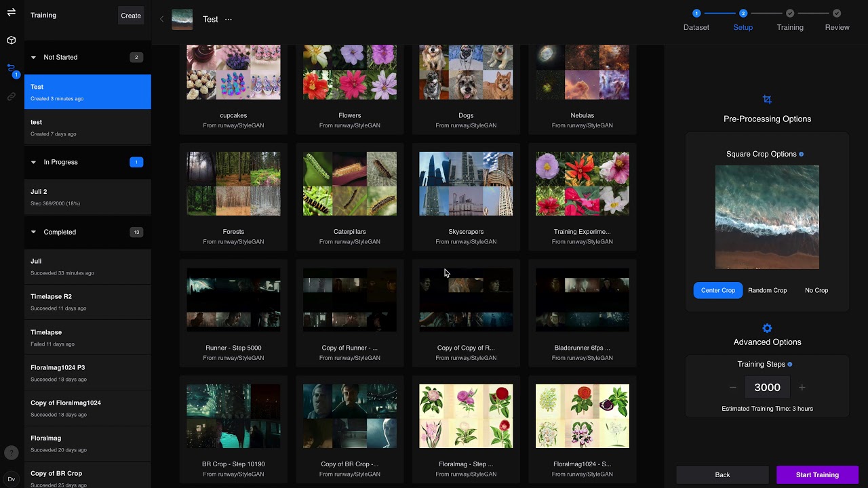Select the No Crop option
868x488 pixels.
pyautogui.click(x=816, y=290)
